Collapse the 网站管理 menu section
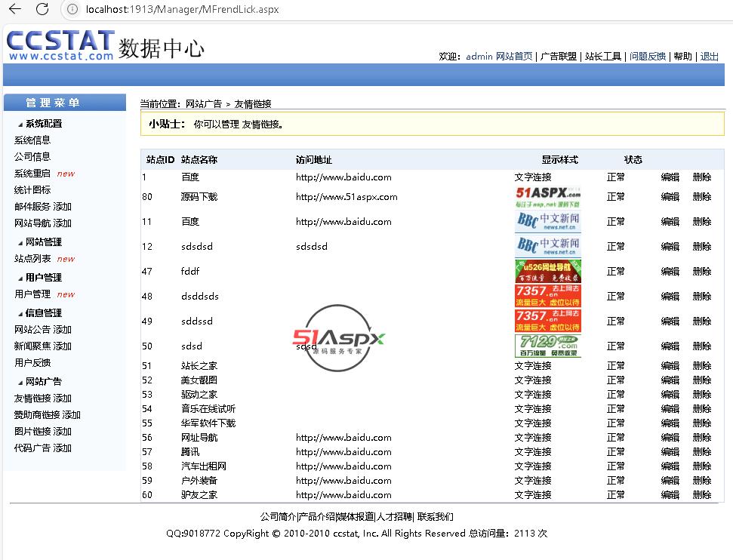 click(x=43, y=242)
